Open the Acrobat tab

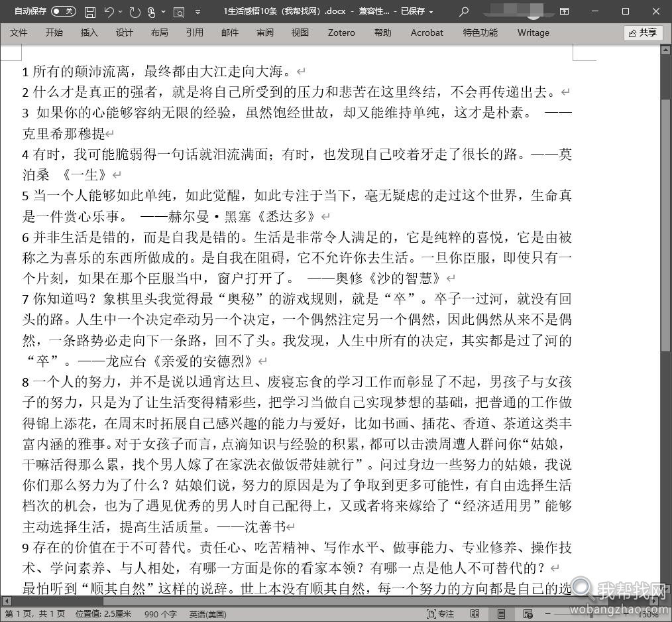(427, 32)
